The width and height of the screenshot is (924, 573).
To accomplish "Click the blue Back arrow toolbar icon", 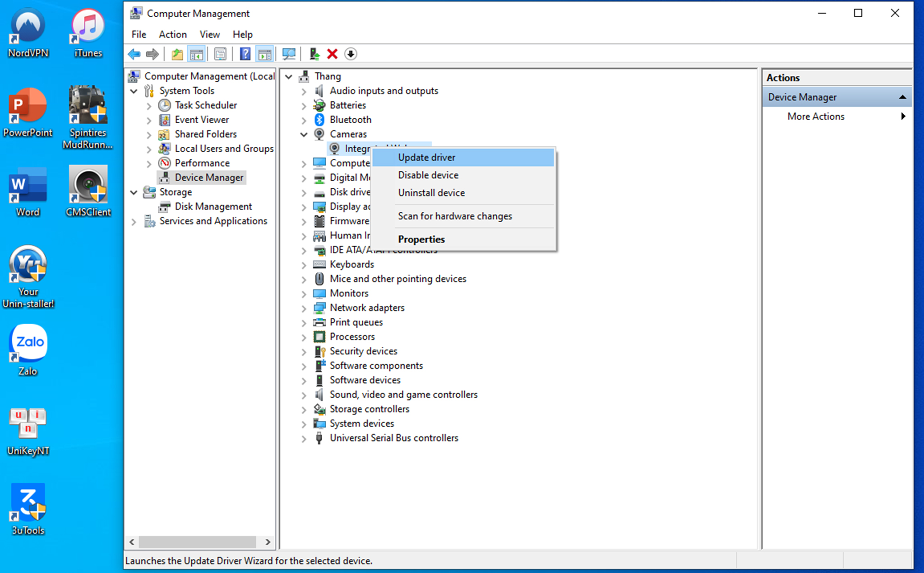I will pyautogui.click(x=134, y=54).
